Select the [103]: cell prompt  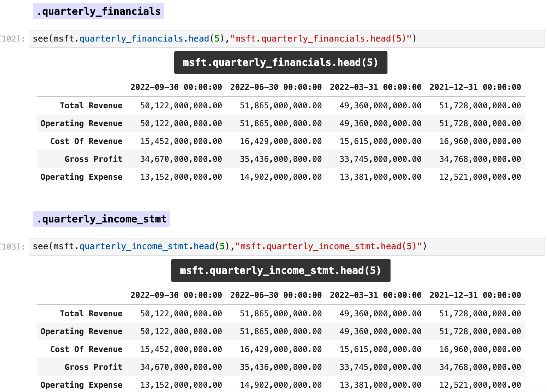13,246
